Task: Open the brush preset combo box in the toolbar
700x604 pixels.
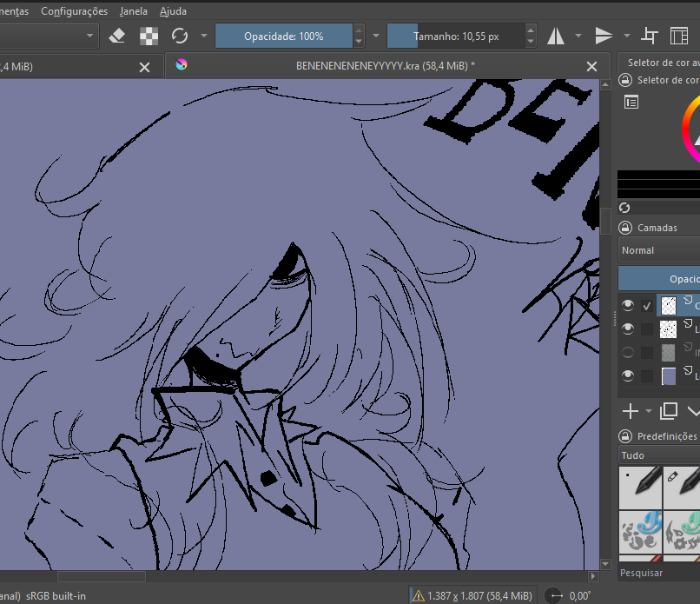Action: [48, 36]
